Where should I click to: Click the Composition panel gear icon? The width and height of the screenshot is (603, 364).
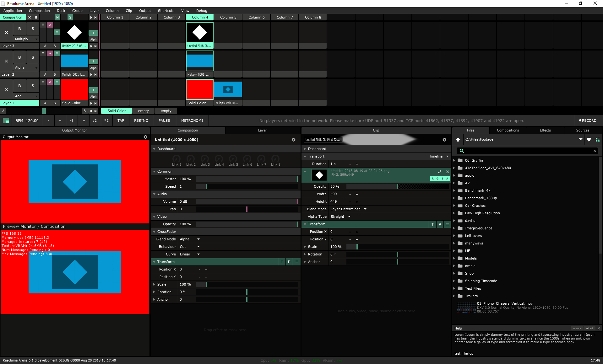click(x=294, y=140)
